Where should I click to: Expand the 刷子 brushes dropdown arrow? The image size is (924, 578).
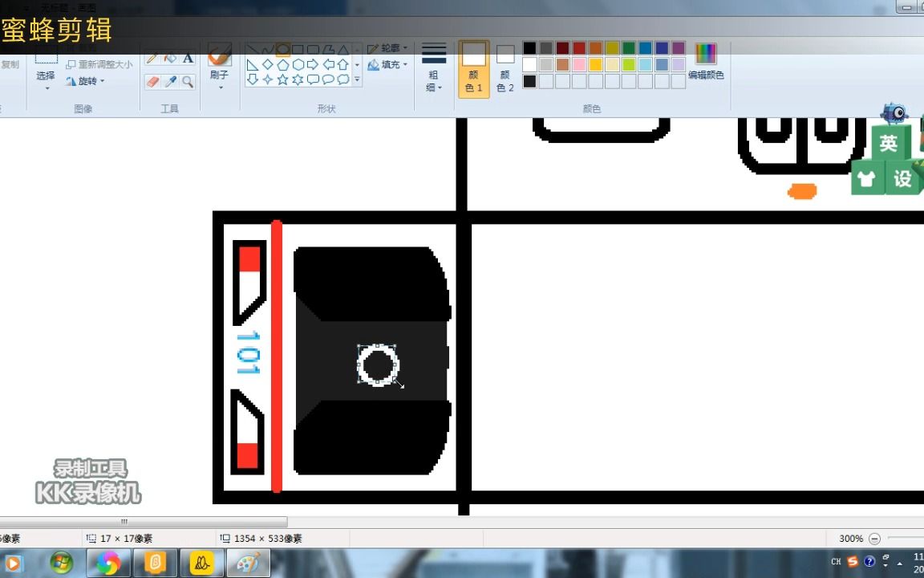tap(221, 88)
